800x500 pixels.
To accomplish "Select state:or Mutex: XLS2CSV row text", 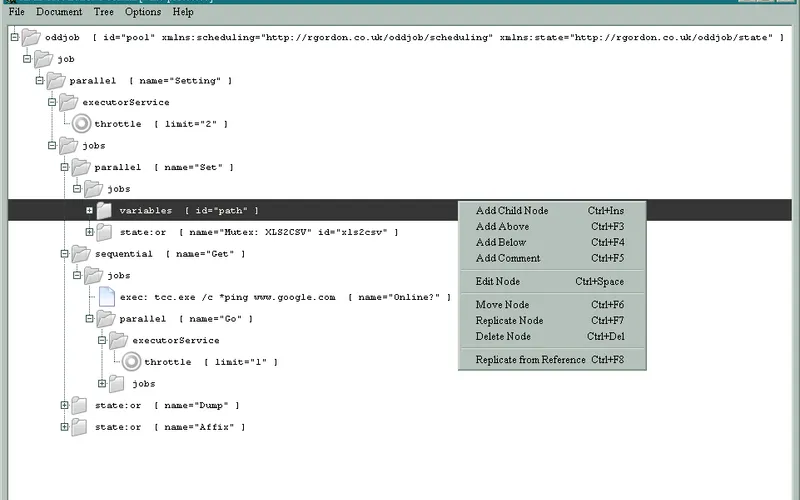I will click(259, 232).
